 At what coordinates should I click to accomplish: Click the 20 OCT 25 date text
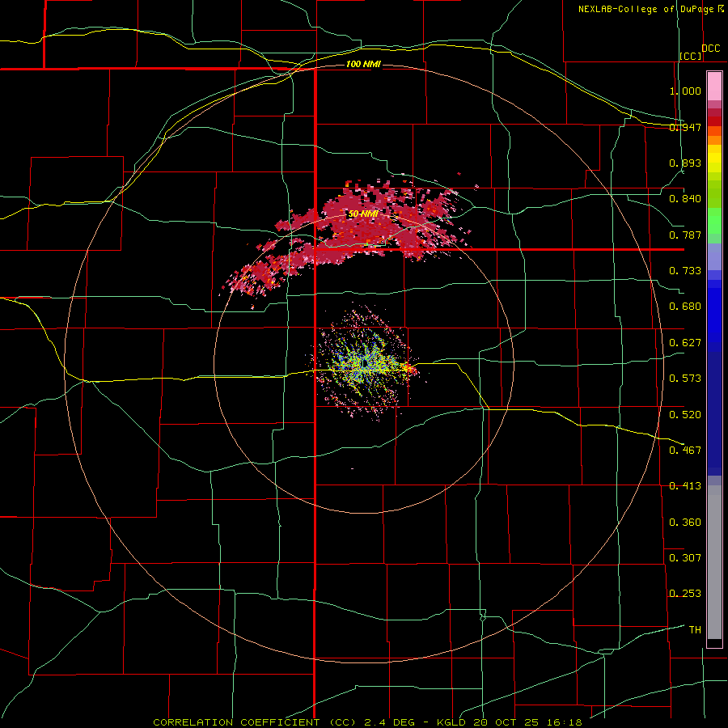pos(507,722)
